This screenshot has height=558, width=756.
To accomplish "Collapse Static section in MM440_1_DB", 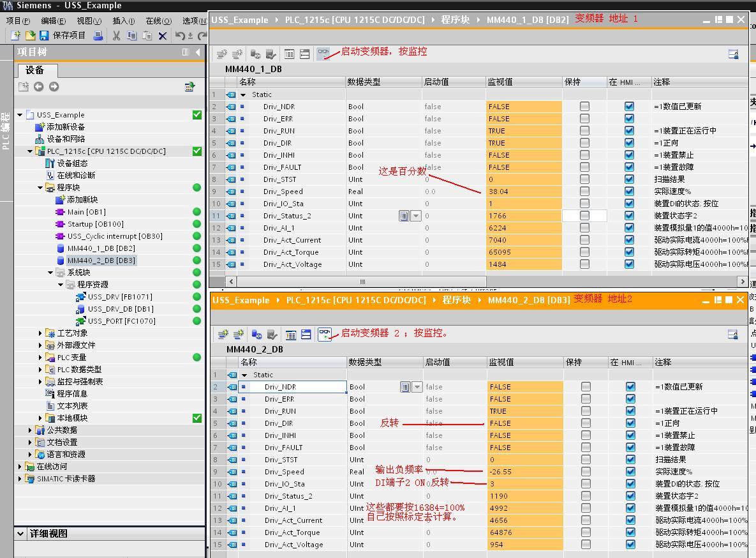I will (x=244, y=94).
